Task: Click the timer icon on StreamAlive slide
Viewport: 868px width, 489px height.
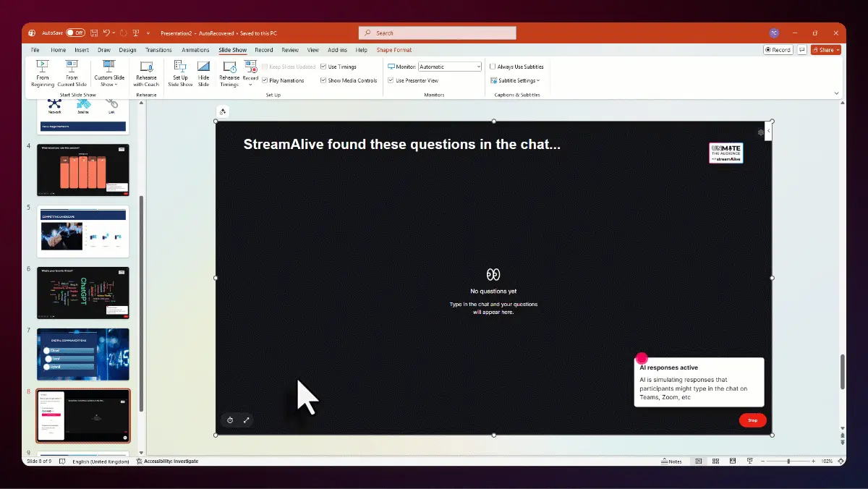Action: click(x=230, y=420)
